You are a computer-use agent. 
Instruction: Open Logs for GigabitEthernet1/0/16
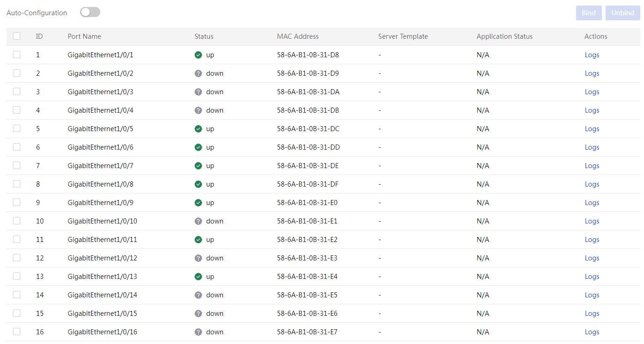pyautogui.click(x=592, y=332)
